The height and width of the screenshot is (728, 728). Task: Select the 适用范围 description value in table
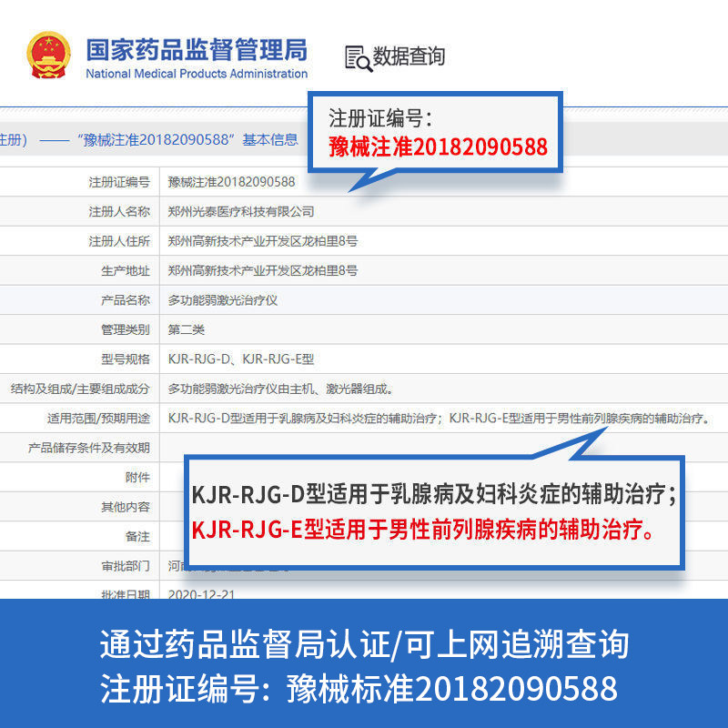pos(439,419)
